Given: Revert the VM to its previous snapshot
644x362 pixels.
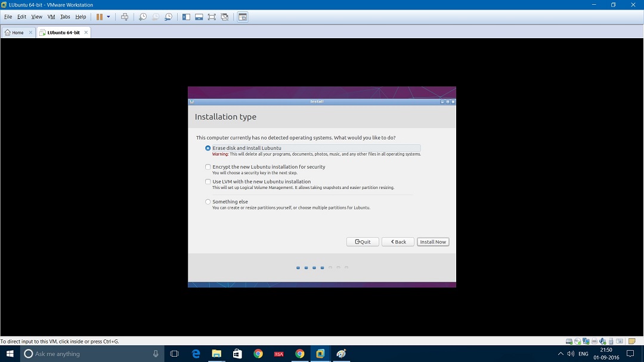Looking at the screenshot, I should click(x=156, y=17).
